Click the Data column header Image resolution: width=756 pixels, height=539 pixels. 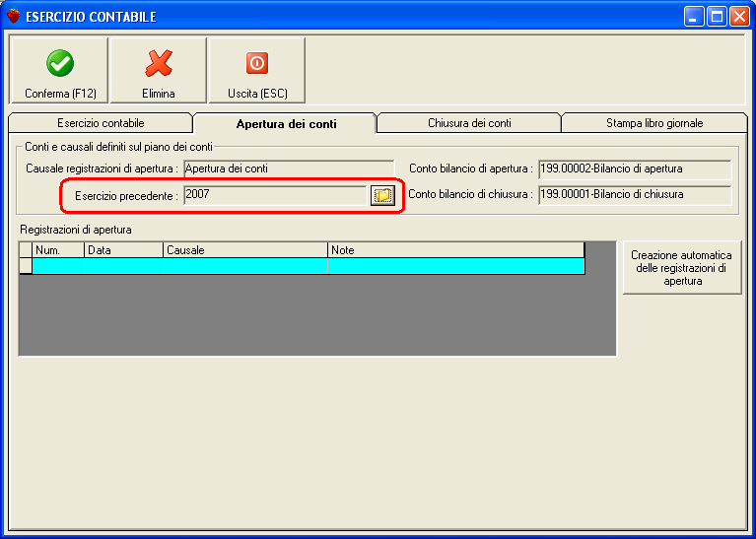click(x=124, y=250)
